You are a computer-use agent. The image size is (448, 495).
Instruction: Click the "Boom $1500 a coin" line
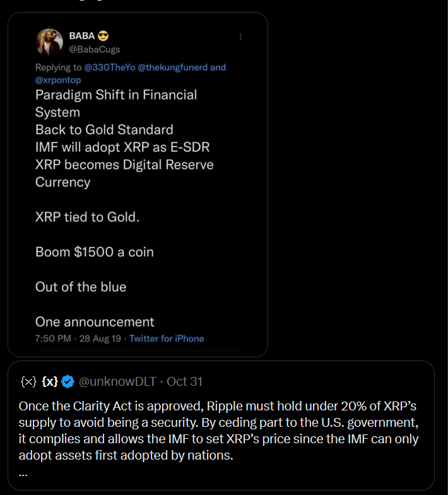[x=95, y=252]
